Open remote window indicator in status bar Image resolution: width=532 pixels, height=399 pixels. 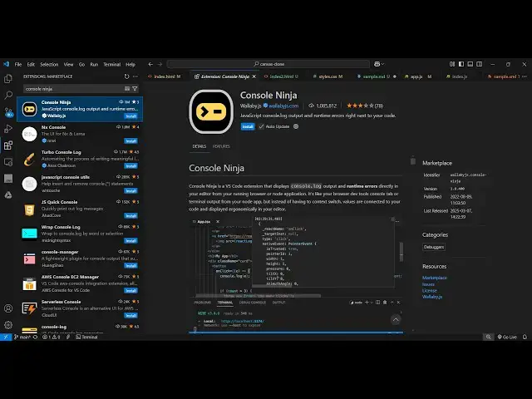coord(6,337)
